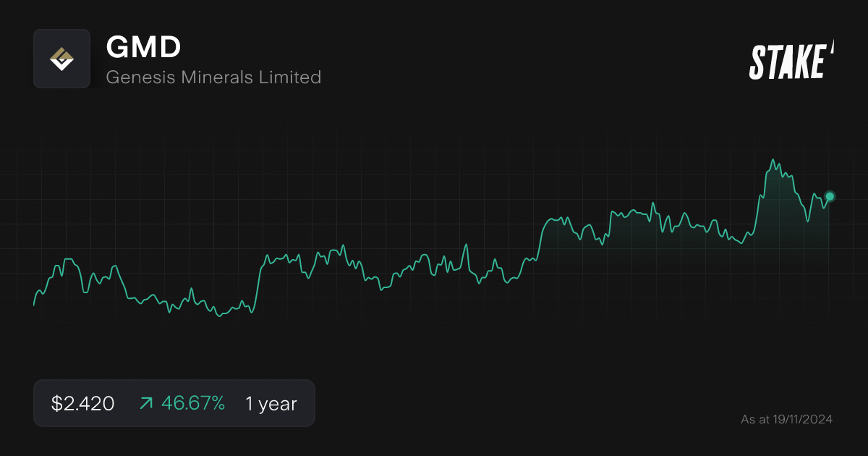Click the dark rounded logo tile
Image resolution: width=868 pixels, height=456 pixels.
(61, 58)
